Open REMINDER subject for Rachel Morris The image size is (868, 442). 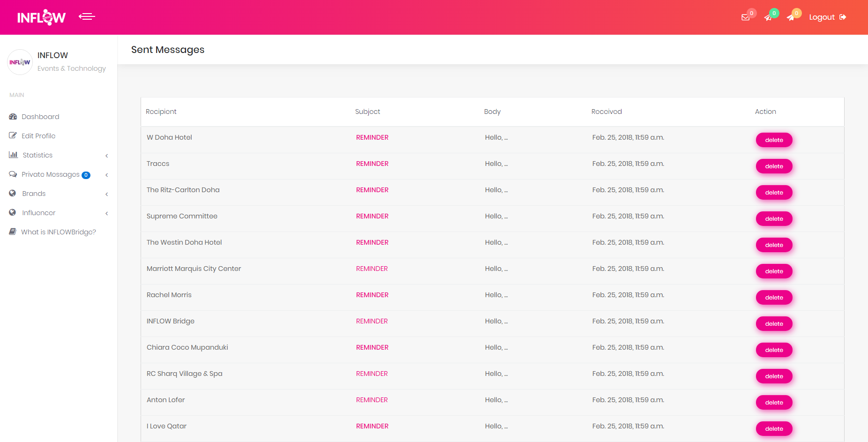(372, 295)
